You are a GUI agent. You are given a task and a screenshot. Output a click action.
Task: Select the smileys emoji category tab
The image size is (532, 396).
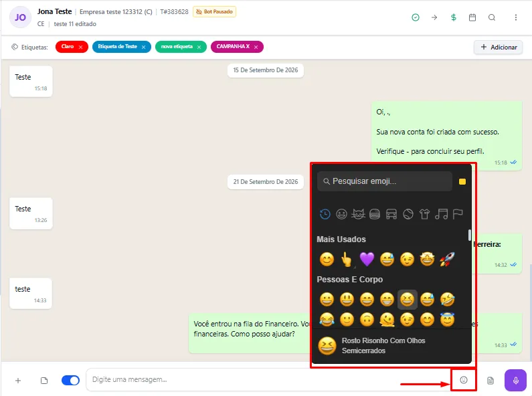(341, 214)
